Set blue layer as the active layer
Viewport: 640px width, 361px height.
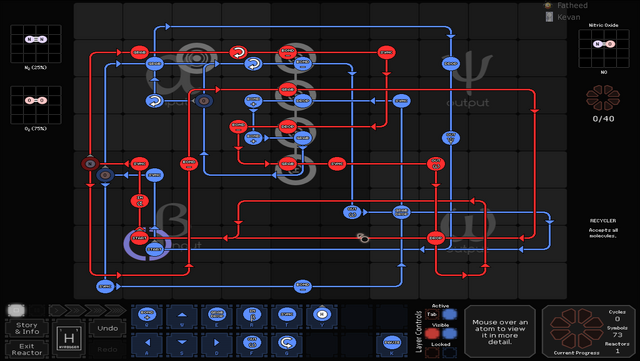click(449, 314)
